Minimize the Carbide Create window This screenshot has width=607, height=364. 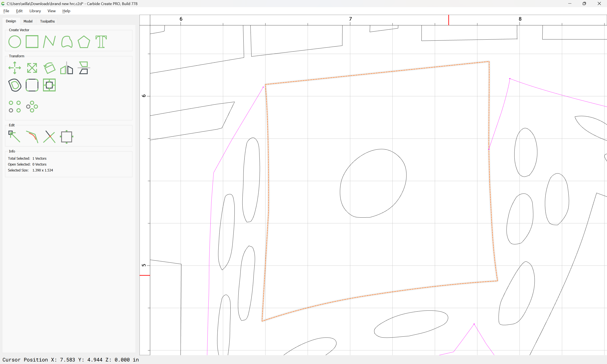coord(570,4)
